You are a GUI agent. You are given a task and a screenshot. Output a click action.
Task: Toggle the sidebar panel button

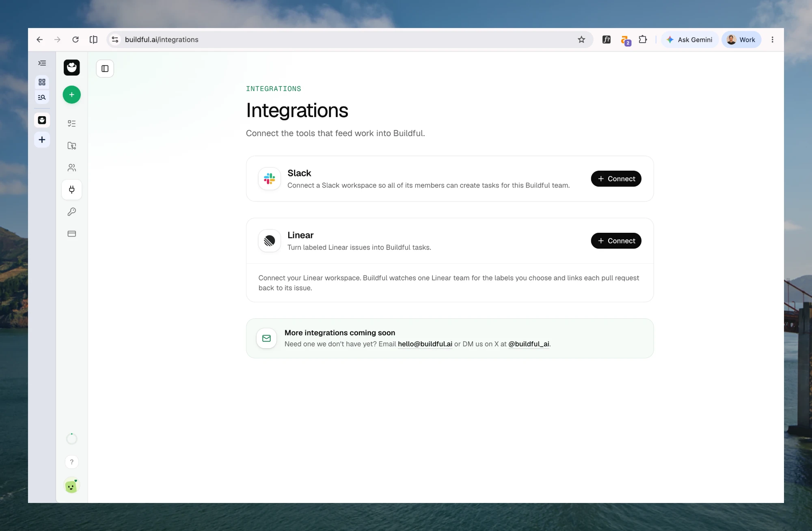[105, 69]
